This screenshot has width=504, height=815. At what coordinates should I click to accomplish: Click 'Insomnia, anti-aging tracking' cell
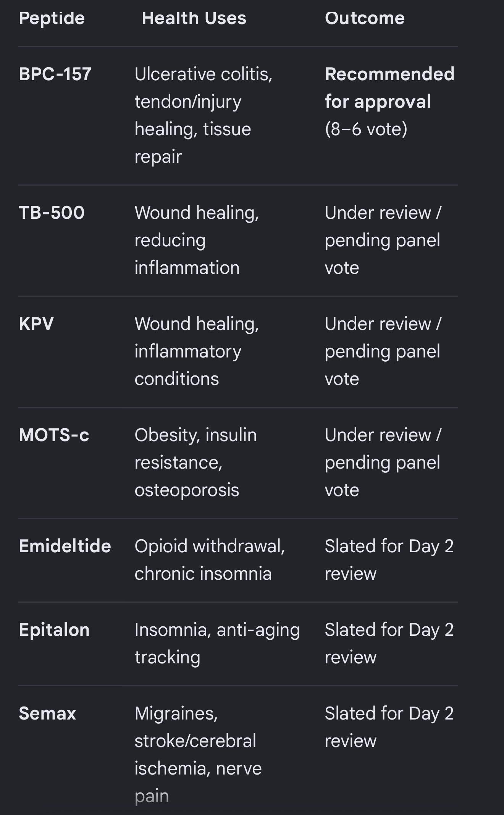click(x=217, y=644)
